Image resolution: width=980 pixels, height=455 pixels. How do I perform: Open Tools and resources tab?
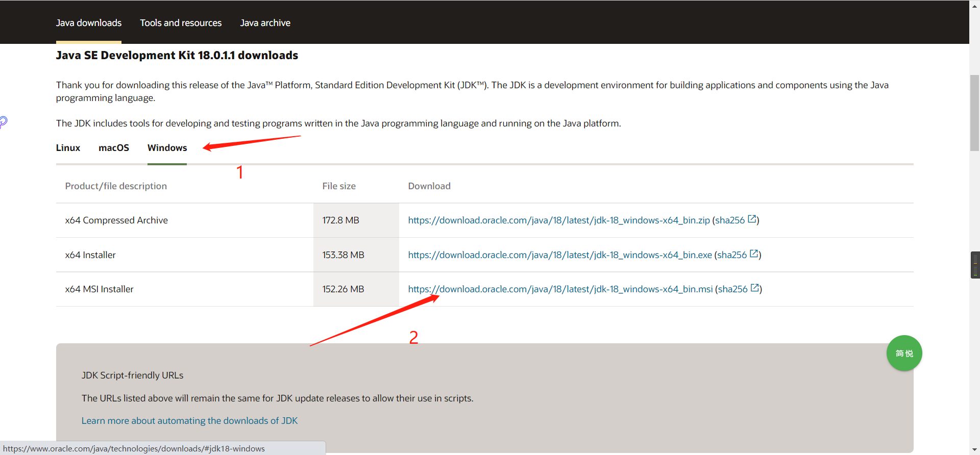coord(181,23)
